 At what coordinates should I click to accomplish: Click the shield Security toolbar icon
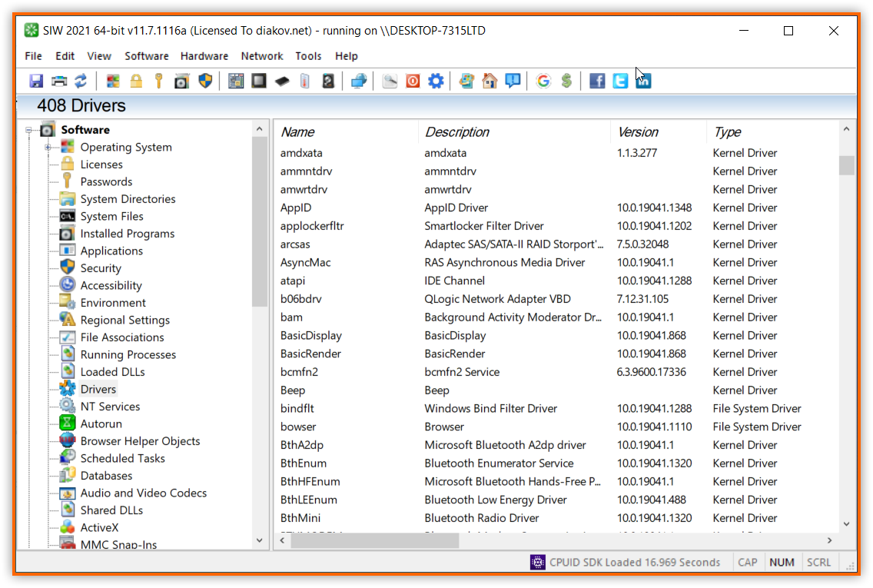tap(205, 81)
